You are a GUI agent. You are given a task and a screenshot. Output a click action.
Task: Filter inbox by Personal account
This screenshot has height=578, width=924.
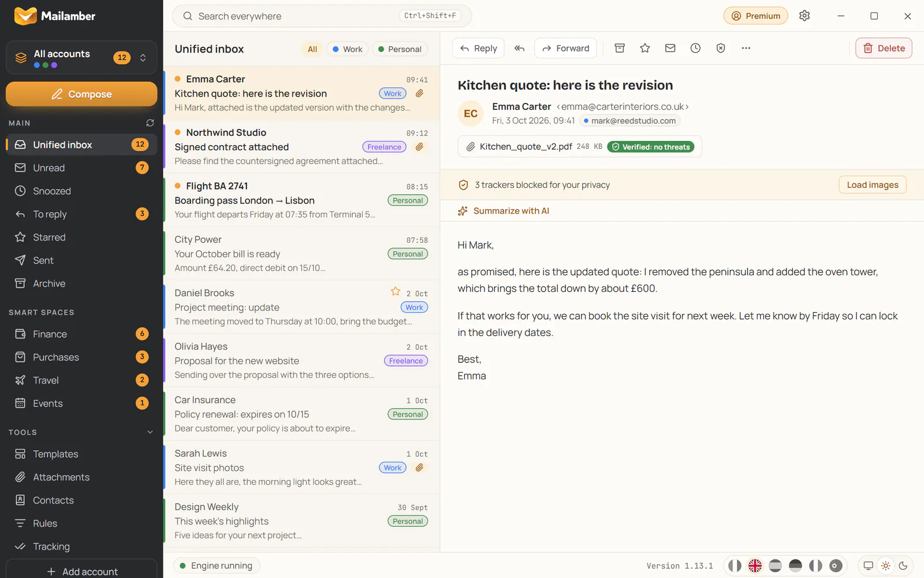pyautogui.click(x=400, y=49)
